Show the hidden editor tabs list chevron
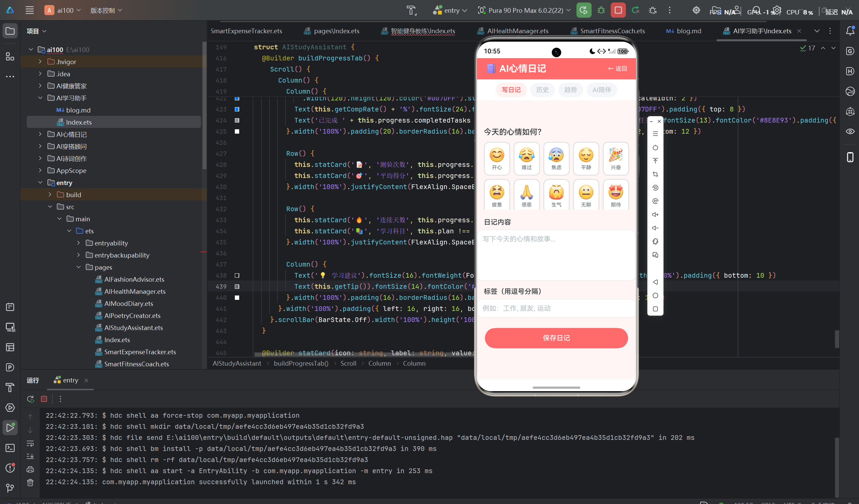Screen dimensions: 859x504 coord(817,31)
